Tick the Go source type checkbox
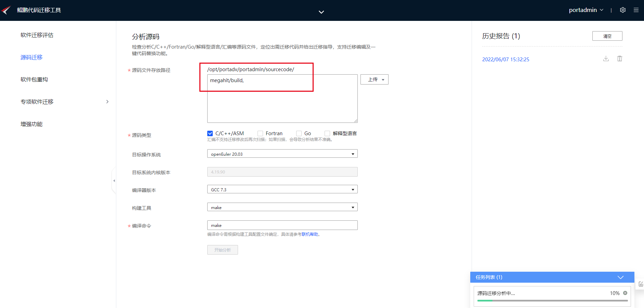This screenshot has width=644, height=308. tap(299, 133)
